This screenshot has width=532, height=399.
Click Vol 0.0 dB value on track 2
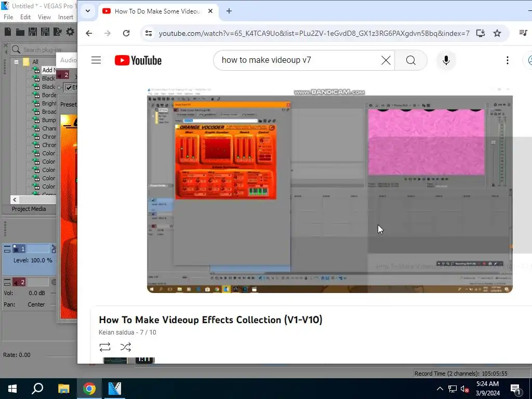pyautogui.click(x=37, y=293)
